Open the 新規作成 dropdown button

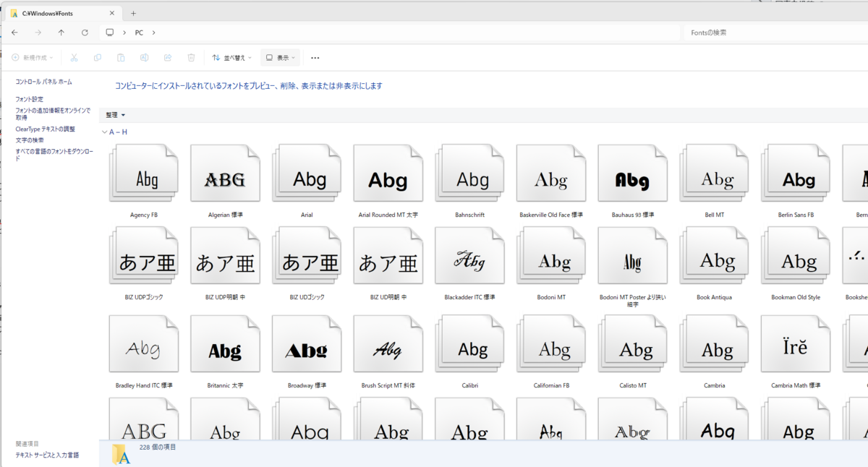tap(32, 58)
